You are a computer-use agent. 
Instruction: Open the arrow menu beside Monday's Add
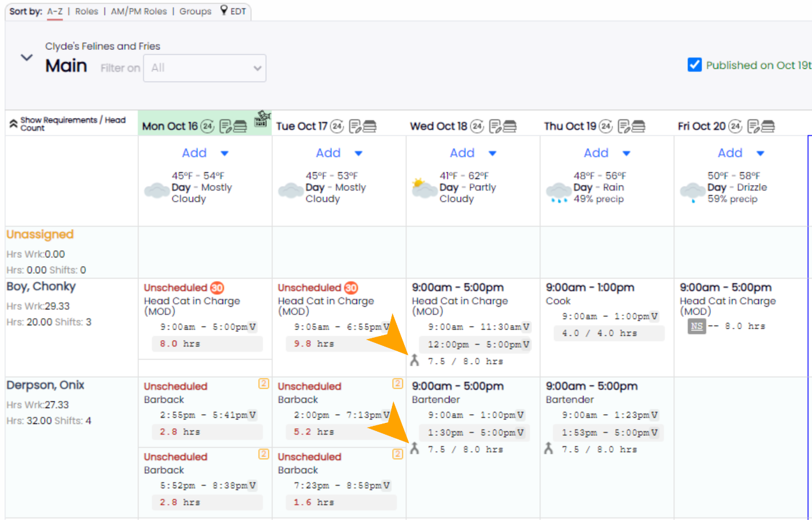[224, 153]
